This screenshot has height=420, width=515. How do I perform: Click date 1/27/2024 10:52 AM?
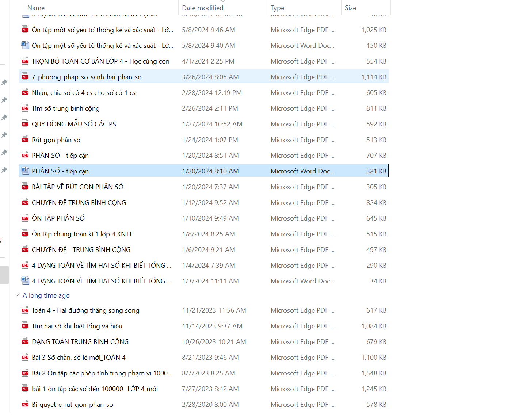coord(212,124)
